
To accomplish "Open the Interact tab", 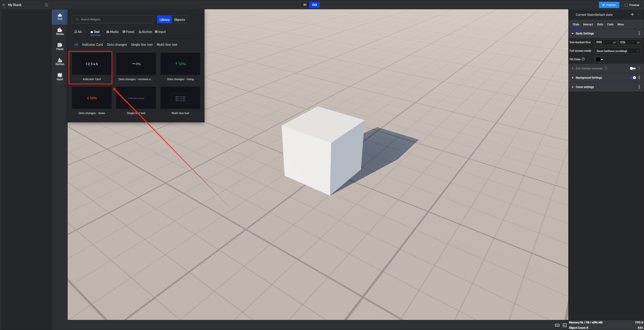I will click(588, 24).
